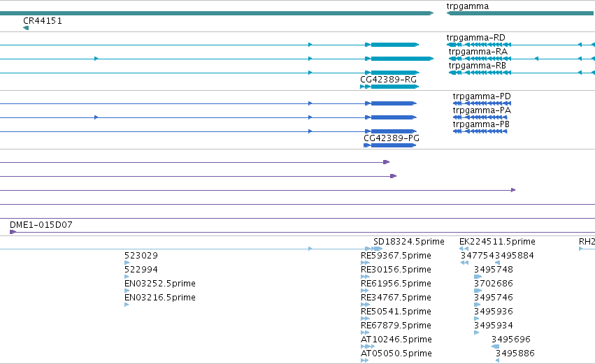Click the 3495696 feature label
Screen dimensions: 595x364
511,340
